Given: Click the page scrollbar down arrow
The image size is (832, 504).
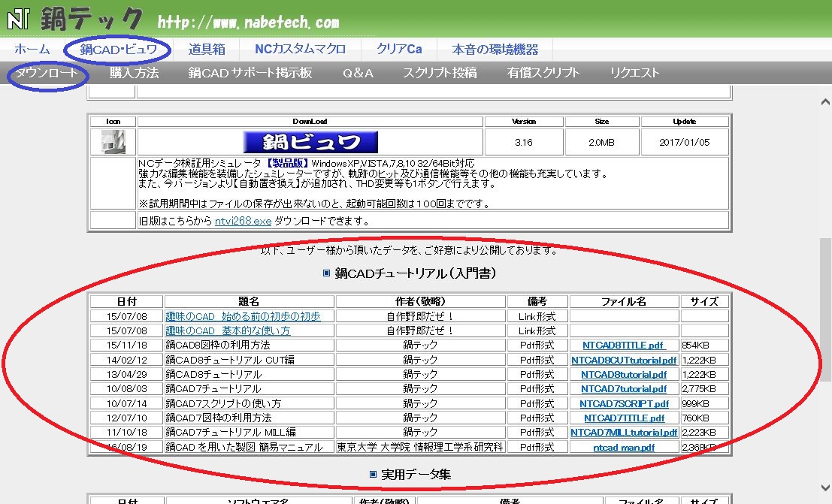Looking at the screenshot, I should [825, 487].
